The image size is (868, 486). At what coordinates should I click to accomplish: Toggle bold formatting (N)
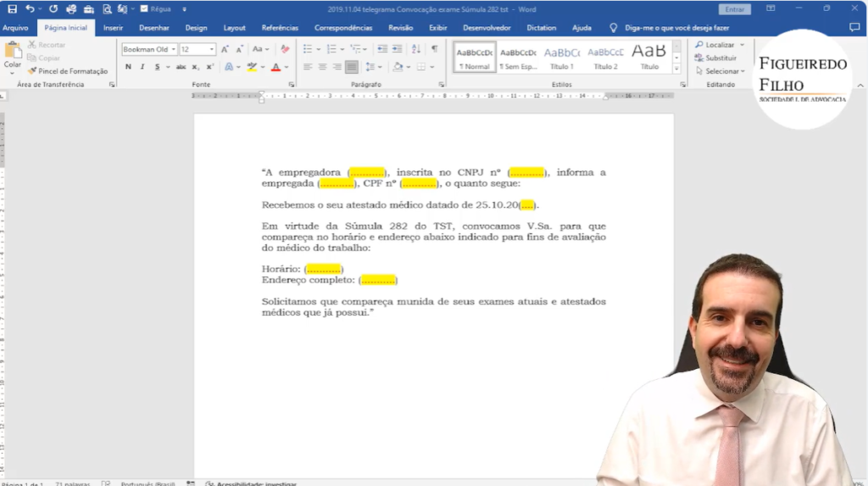tap(128, 67)
